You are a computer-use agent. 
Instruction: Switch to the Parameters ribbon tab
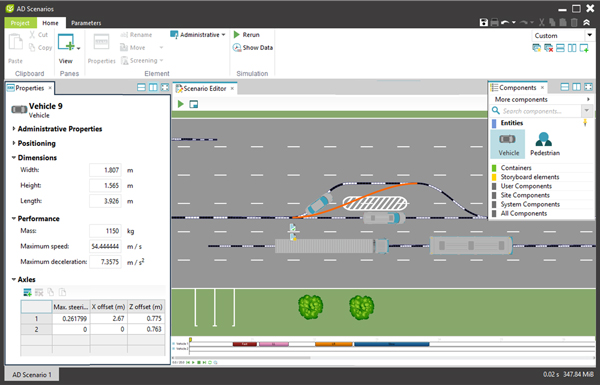pyautogui.click(x=86, y=23)
